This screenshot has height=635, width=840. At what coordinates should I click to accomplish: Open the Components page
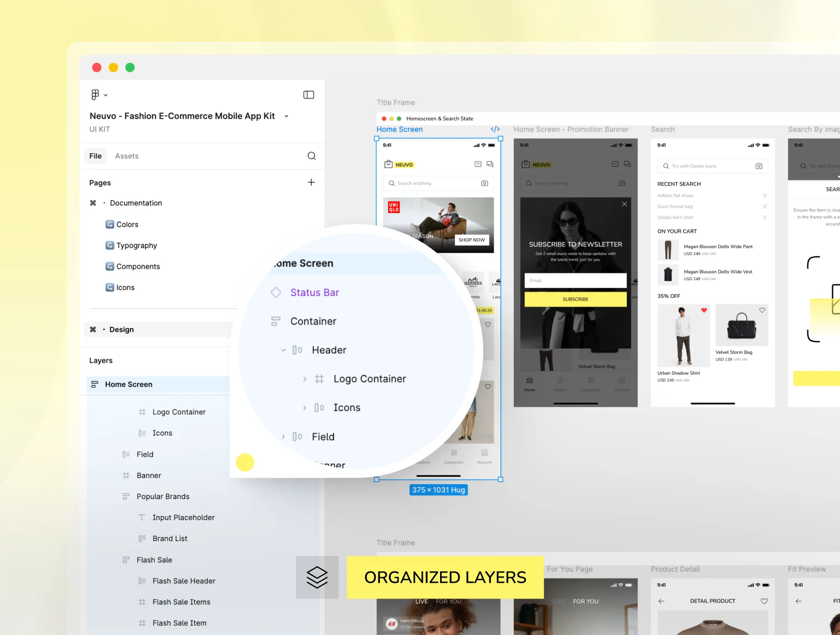click(138, 267)
